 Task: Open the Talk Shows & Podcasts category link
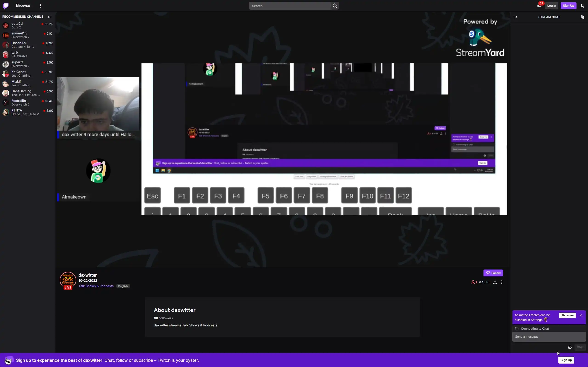pos(96,286)
